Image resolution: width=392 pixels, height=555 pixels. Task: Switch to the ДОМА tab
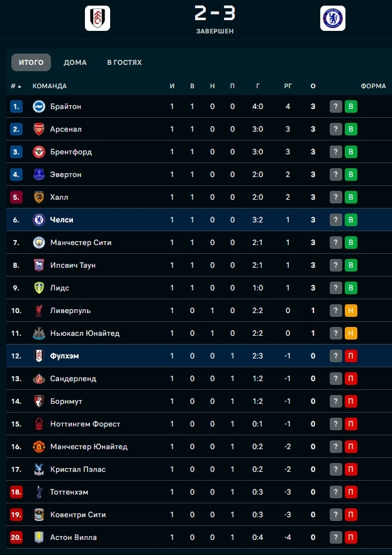point(75,62)
